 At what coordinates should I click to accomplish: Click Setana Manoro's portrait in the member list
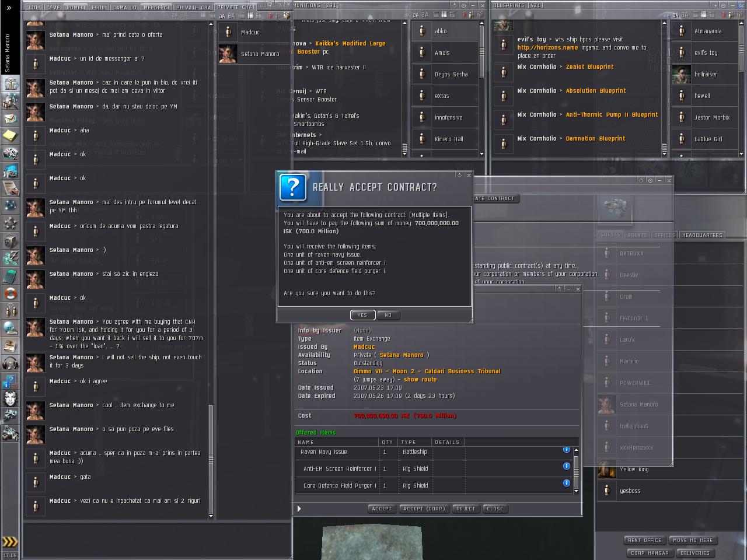[x=228, y=54]
